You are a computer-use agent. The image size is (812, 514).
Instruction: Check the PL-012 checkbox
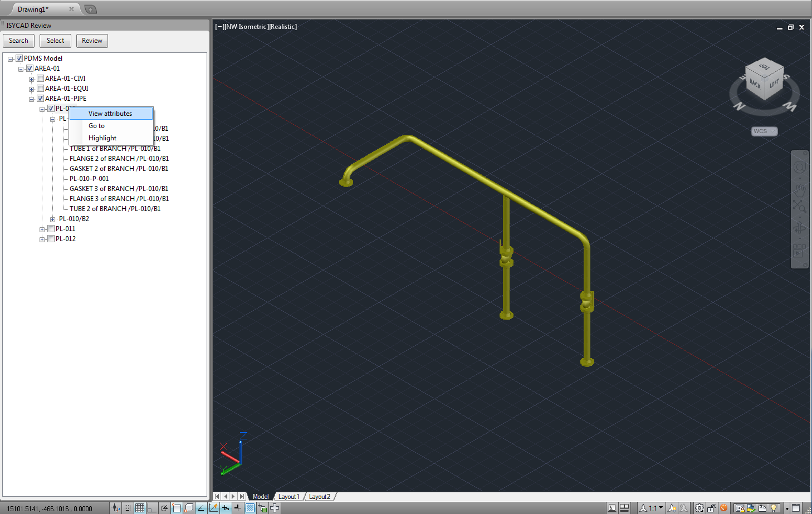51,239
